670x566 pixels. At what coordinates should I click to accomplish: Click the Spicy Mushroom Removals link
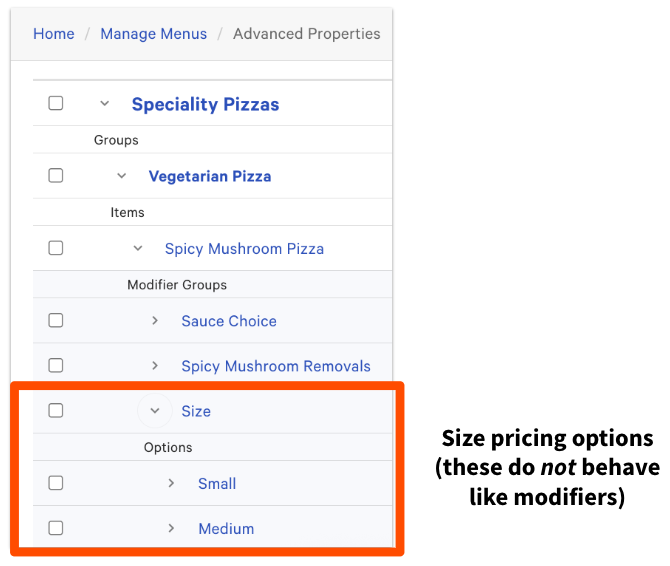276,366
